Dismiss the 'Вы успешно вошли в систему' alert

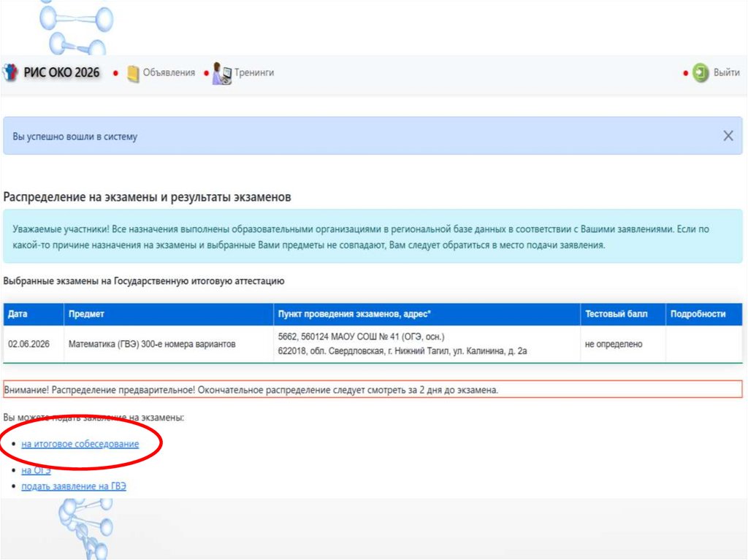[x=728, y=136]
